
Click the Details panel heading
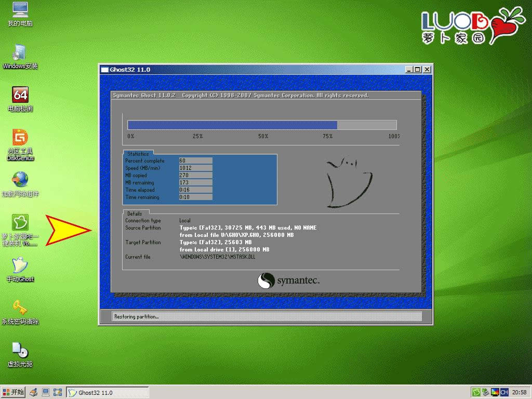click(135, 214)
